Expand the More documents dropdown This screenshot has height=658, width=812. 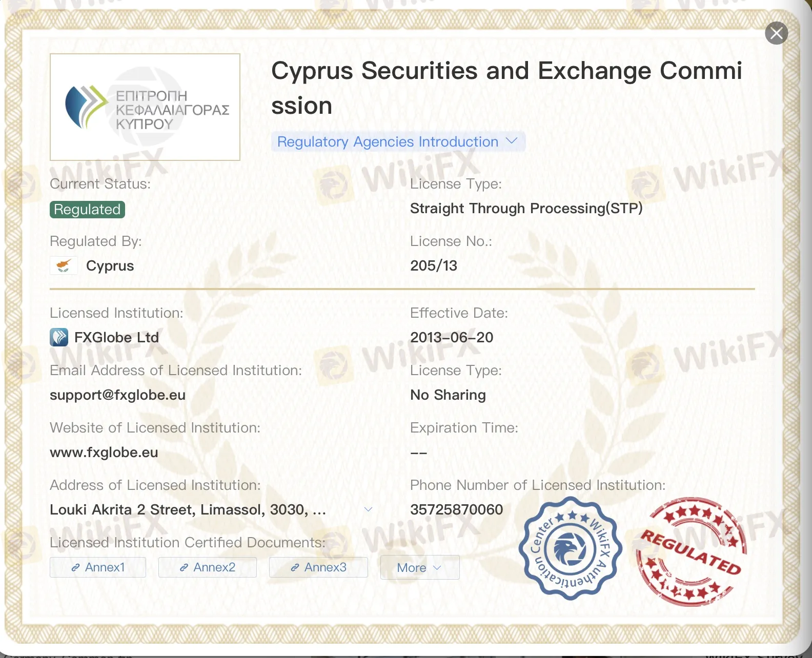(x=420, y=567)
